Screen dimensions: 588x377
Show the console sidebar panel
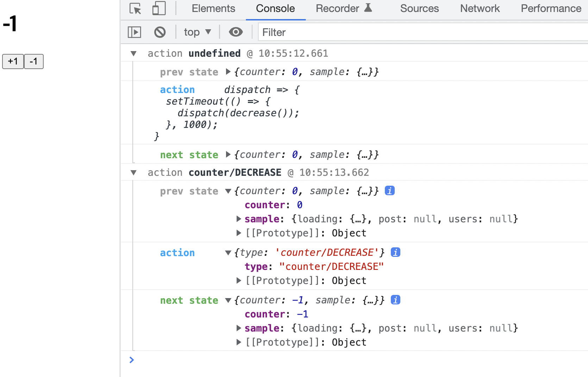[135, 32]
